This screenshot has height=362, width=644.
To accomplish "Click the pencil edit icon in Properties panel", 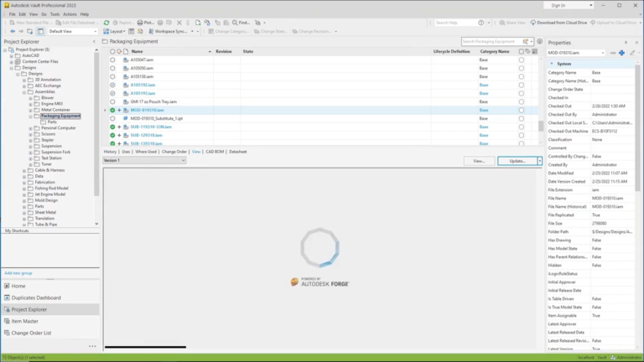I will click(x=632, y=53).
